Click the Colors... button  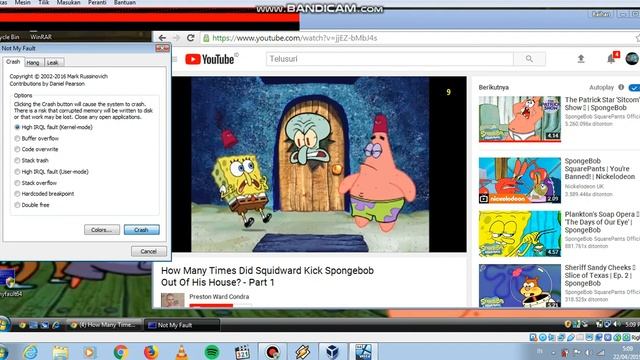[x=102, y=230]
